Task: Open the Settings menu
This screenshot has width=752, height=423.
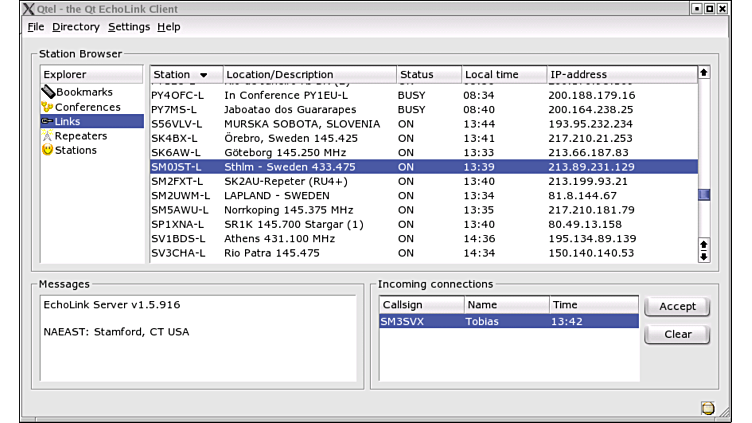Action: click(129, 27)
